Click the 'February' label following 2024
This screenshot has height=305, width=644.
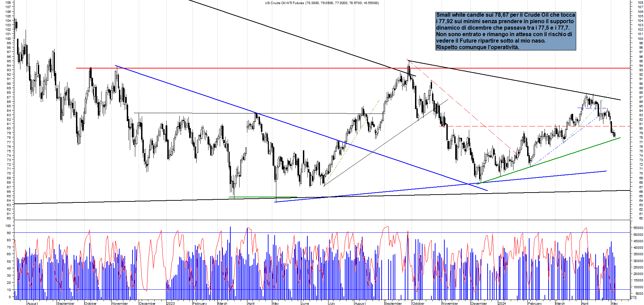click(x=535, y=303)
